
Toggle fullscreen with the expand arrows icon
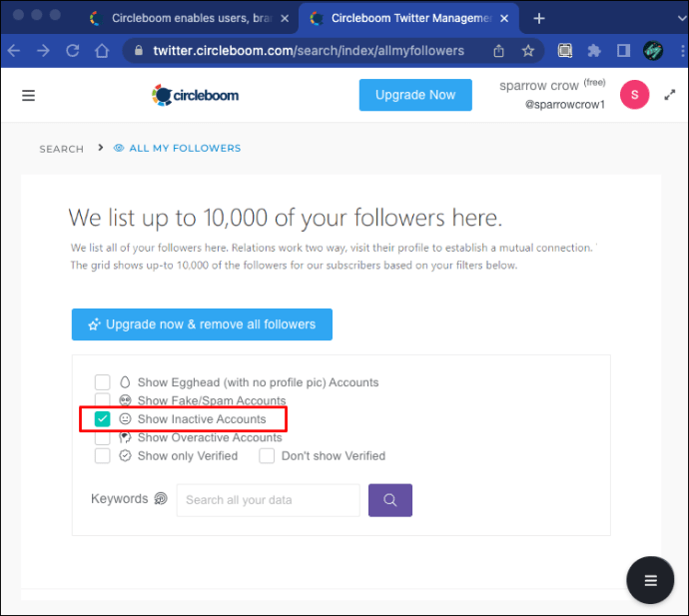click(669, 95)
